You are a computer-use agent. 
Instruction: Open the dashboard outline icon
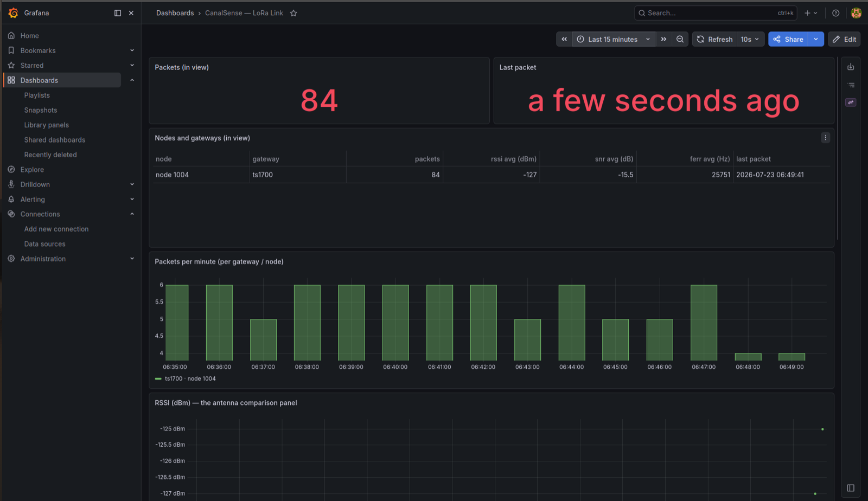click(851, 85)
